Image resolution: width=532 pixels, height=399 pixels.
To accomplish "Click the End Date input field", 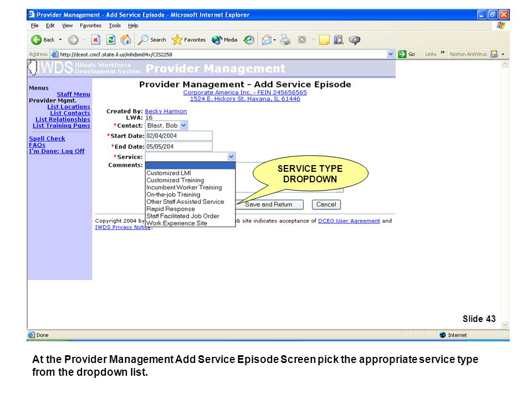I will point(179,146).
